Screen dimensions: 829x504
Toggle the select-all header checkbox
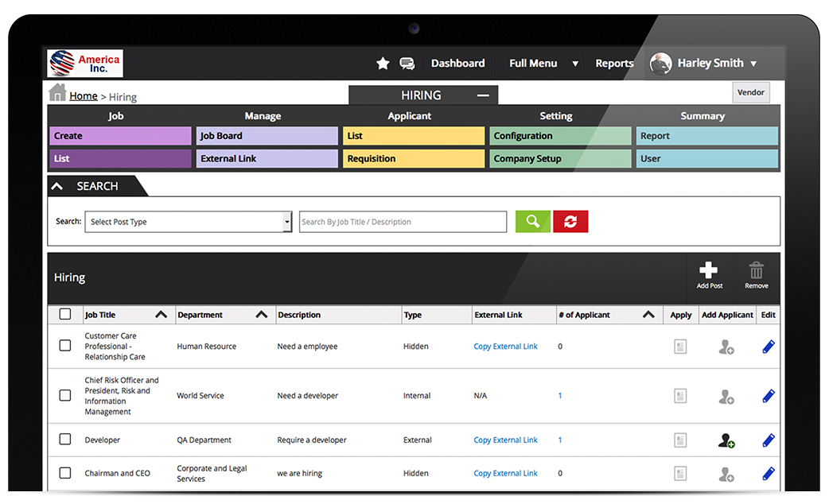65,314
